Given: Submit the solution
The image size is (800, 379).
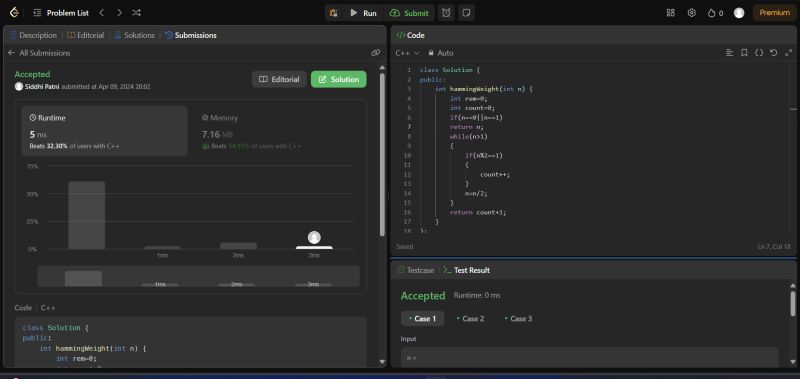Looking at the screenshot, I should (409, 13).
